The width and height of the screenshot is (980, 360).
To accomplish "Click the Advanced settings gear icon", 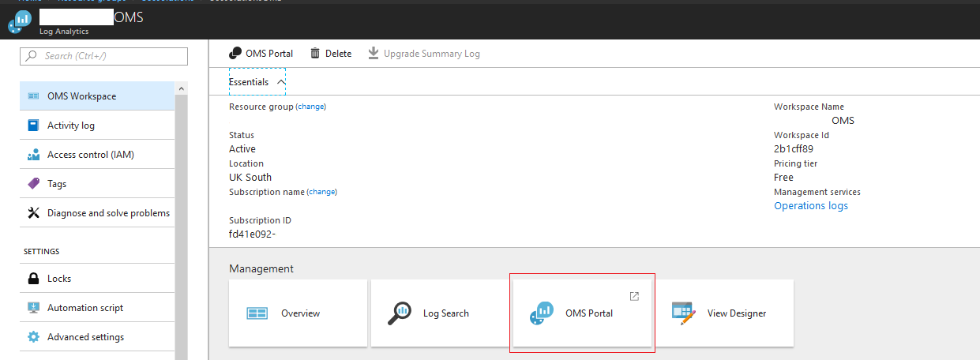I will pyautogui.click(x=33, y=337).
